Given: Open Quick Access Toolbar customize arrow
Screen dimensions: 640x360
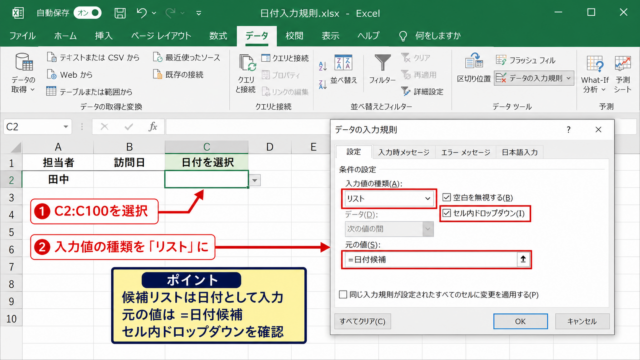Looking at the screenshot, I should (x=199, y=13).
